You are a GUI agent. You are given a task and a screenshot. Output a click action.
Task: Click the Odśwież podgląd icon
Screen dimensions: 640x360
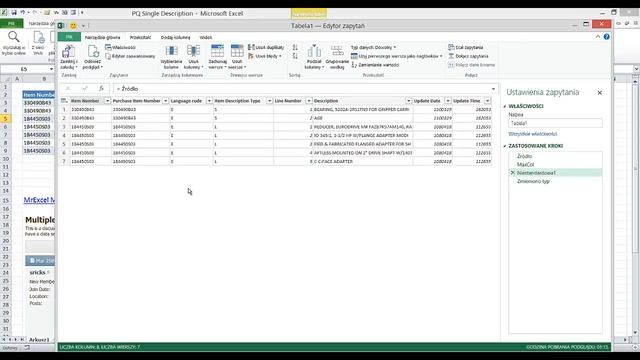tap(93, 52)
